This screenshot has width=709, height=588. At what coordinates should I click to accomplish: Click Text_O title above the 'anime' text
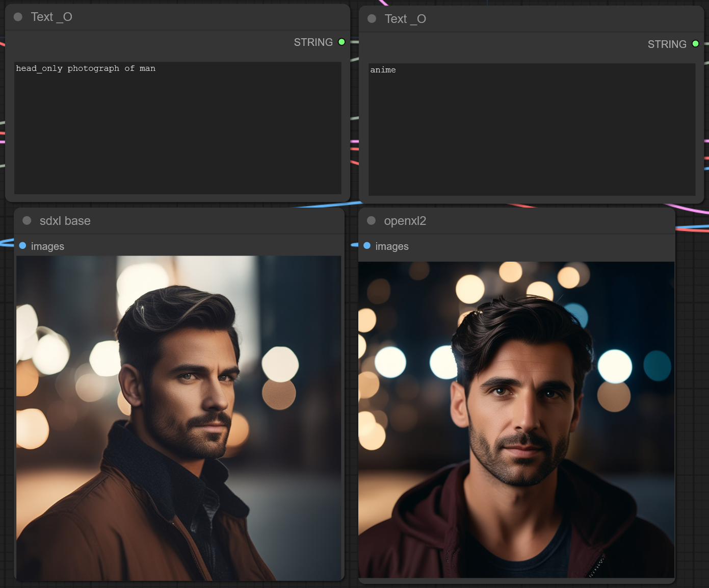coord(405,19)
